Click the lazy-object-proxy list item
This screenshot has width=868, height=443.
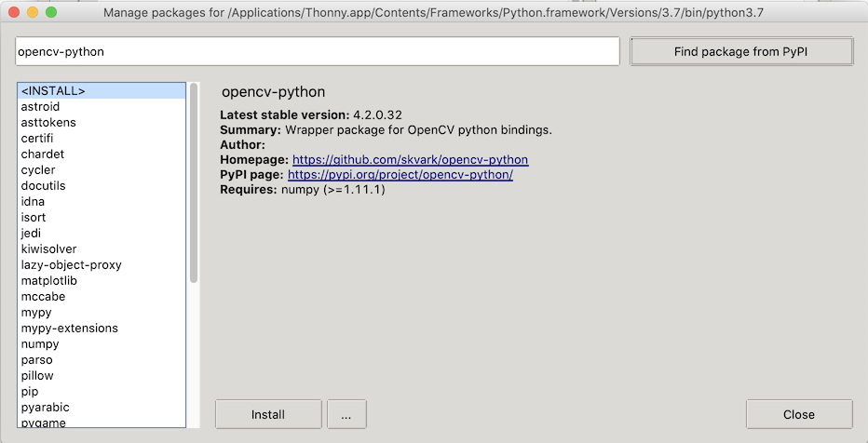(71, 265)
